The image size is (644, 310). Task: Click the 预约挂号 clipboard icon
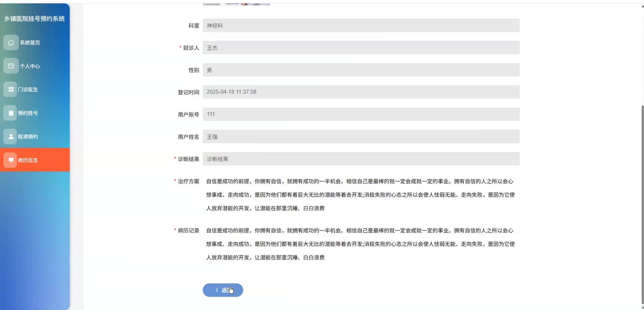11,113
